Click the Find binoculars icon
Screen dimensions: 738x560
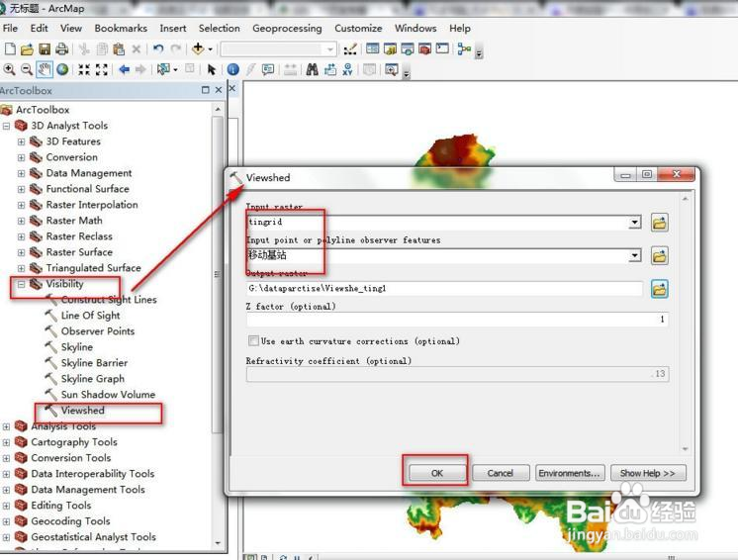312,69
